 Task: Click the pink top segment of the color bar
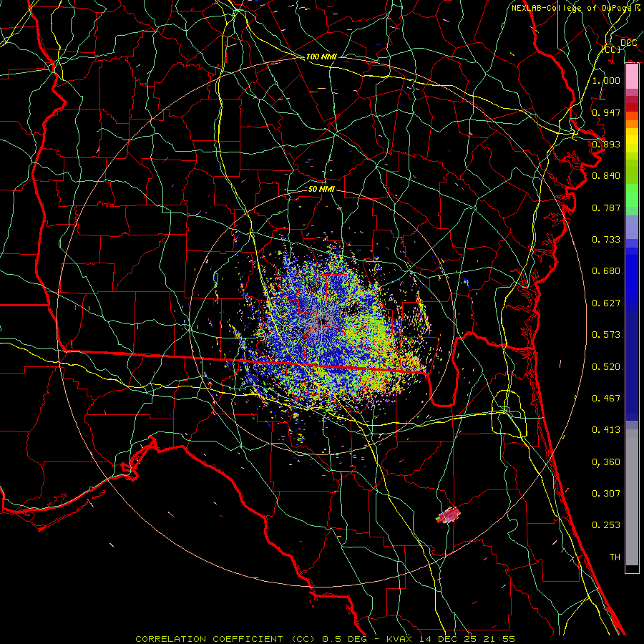pyautogui.click(x=632, y=77)
